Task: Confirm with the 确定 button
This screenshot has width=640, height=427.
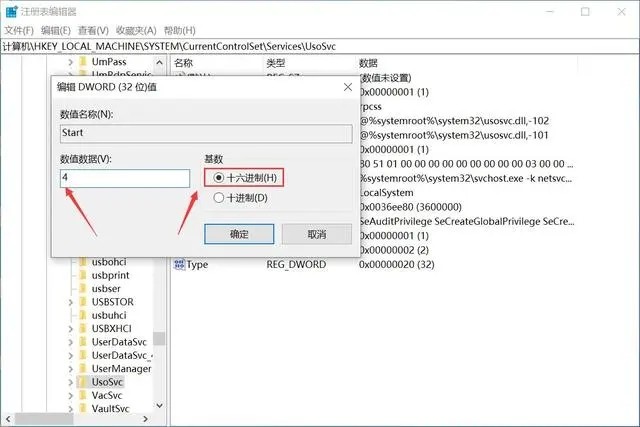Action: tap(239, 234)
